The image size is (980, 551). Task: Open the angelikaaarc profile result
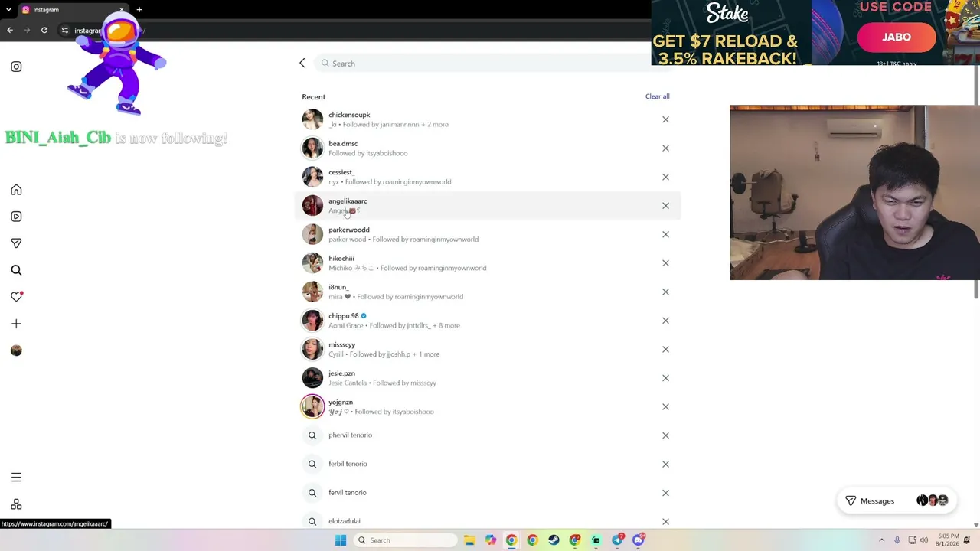point(488,206)
